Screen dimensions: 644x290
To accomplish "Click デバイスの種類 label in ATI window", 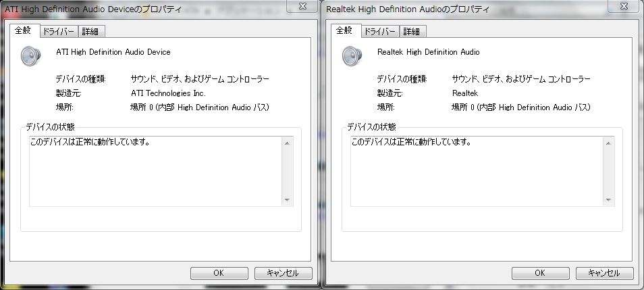I will tap(80, 79).
